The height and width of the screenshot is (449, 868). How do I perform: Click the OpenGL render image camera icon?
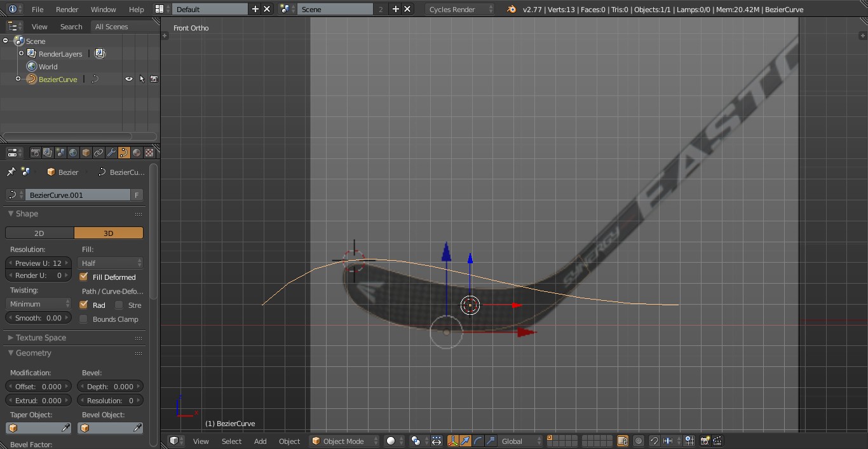(x=705, y=441)
